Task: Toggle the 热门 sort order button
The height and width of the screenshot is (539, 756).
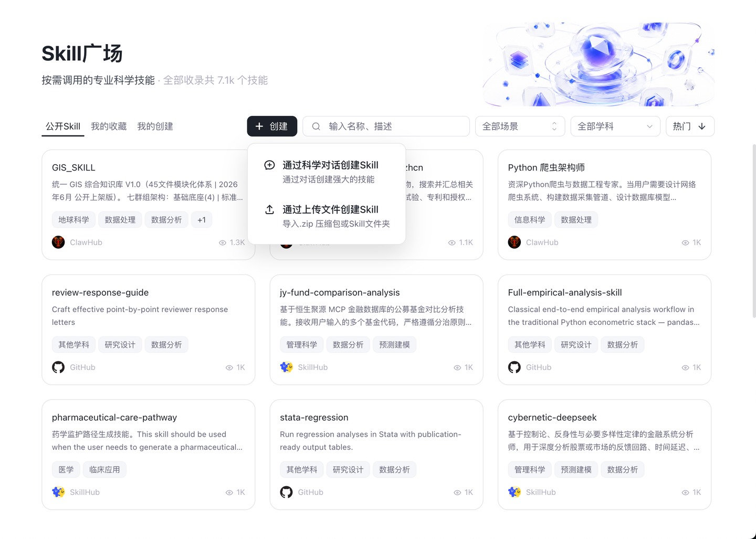Action: (690, 126)
